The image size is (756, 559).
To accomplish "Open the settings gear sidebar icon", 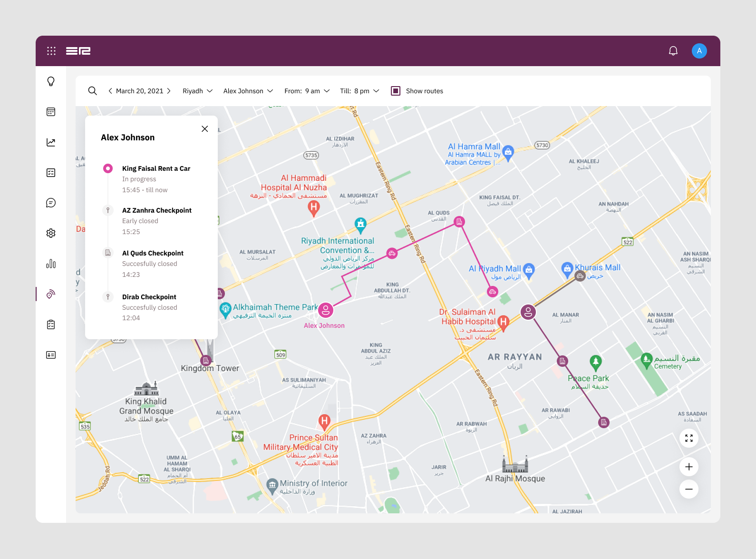I will 51,233.
